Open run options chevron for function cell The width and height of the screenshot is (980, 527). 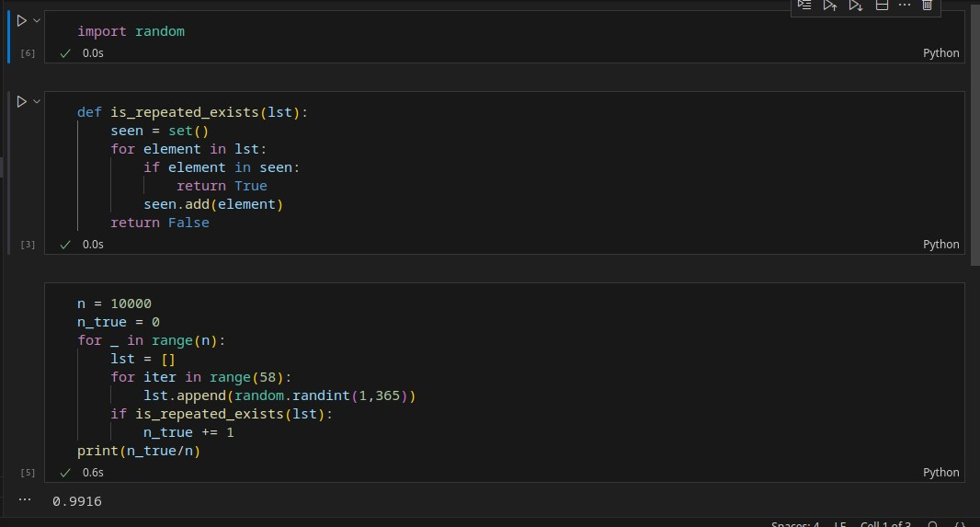click(x=37, y=101)
